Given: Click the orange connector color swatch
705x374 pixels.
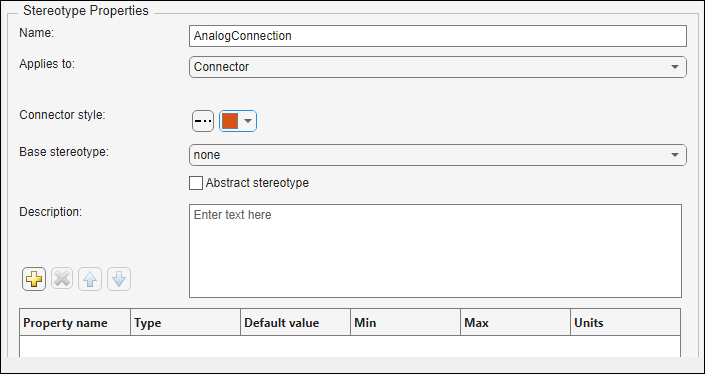Looking at the screenshot, I should 230,121.
